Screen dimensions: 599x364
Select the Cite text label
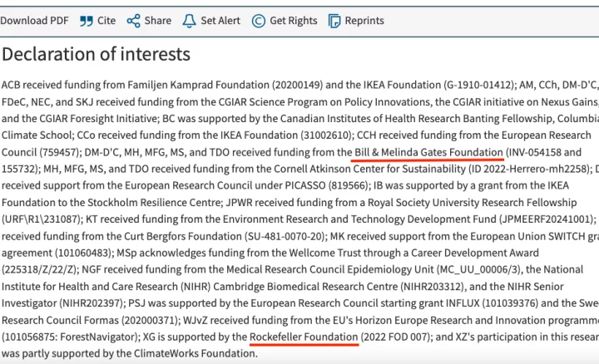click(106, 21)
